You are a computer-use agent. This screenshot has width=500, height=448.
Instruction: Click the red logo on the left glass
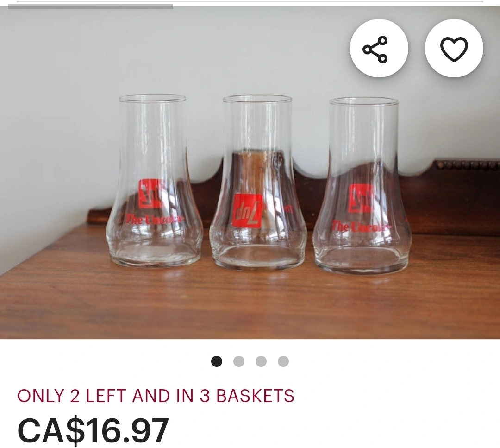[151, 193]
